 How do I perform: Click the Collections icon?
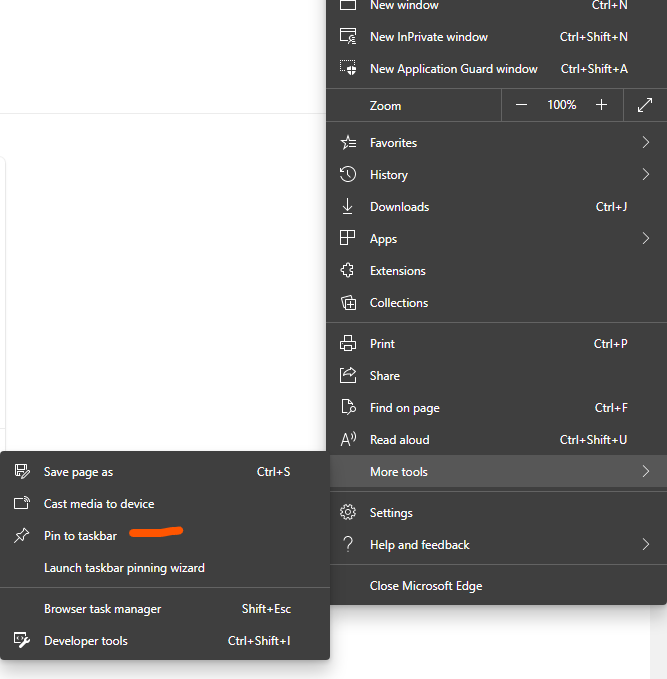pyautogui.click(x=348, y=303)
